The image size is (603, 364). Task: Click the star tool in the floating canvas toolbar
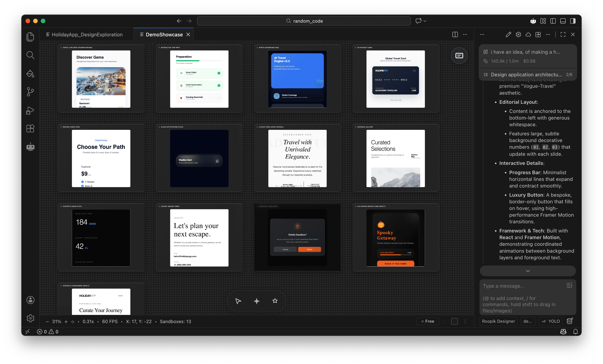[275, 301]
